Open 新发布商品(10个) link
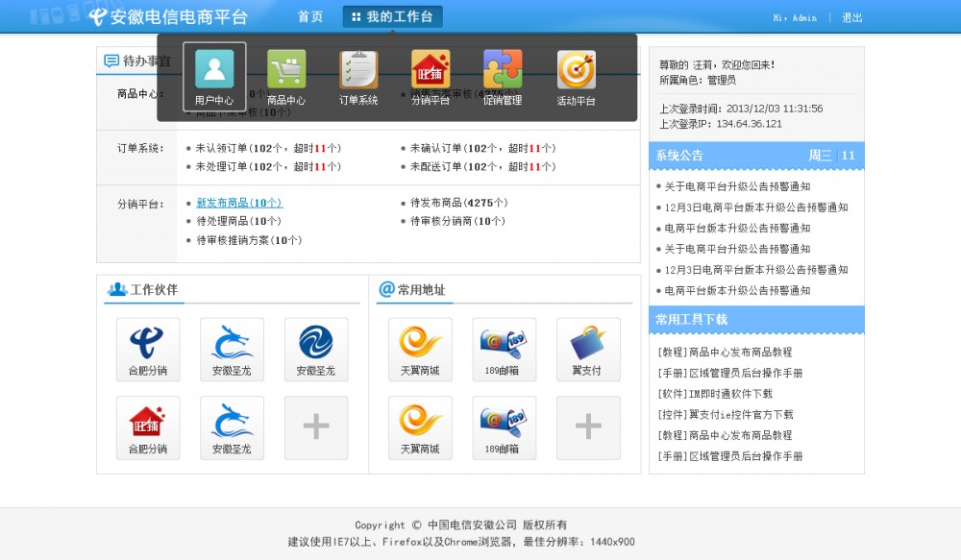961x560 pixels. point(239,203)
